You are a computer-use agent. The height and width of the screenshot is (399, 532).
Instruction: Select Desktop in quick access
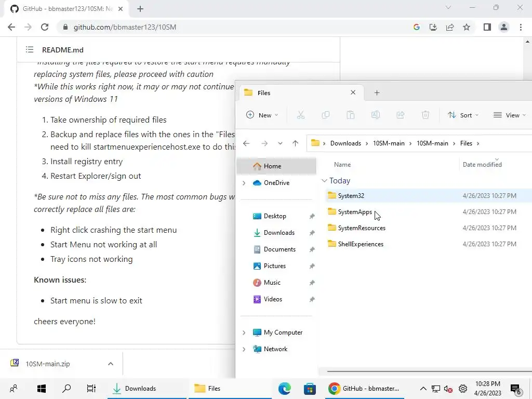point(275,216)
